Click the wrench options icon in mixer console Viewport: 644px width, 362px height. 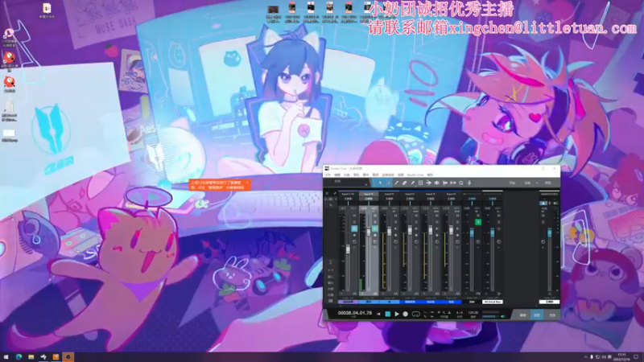pyautogui.click(x=335, y=193)
